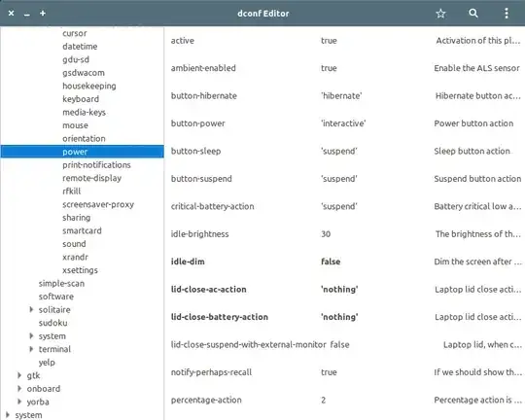Open the button-power key row
The image size is (525, 420).
coord(345,123)
